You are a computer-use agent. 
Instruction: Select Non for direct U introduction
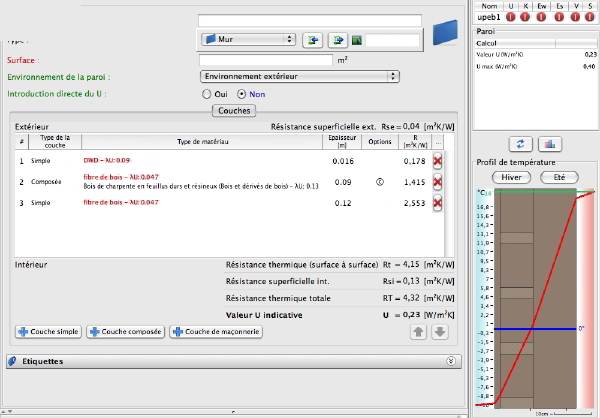click(241, 94)
